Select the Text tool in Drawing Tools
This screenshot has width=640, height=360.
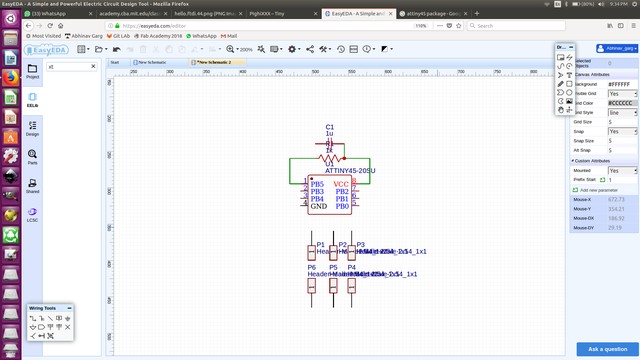click(x=569, y=75)
